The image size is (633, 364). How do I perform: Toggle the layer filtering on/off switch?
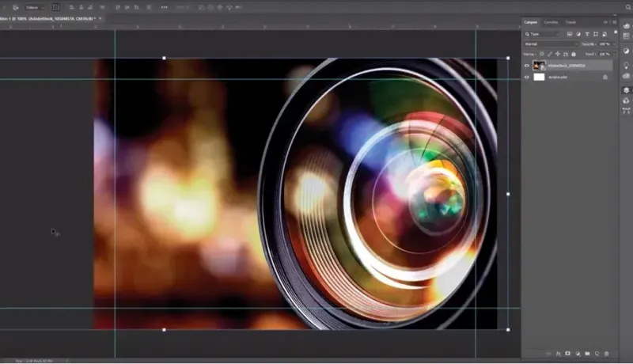click(616, 32)
